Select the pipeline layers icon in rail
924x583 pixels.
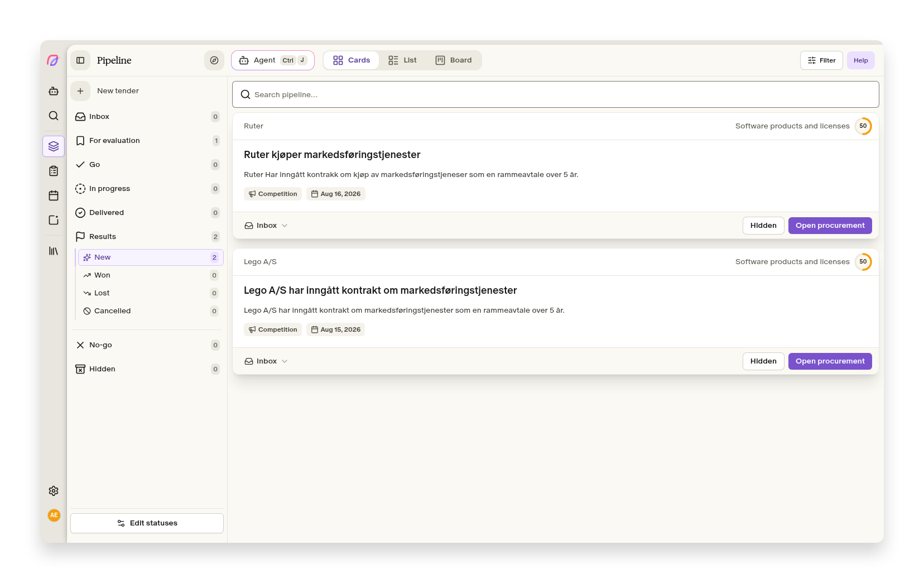click(54, 146)
